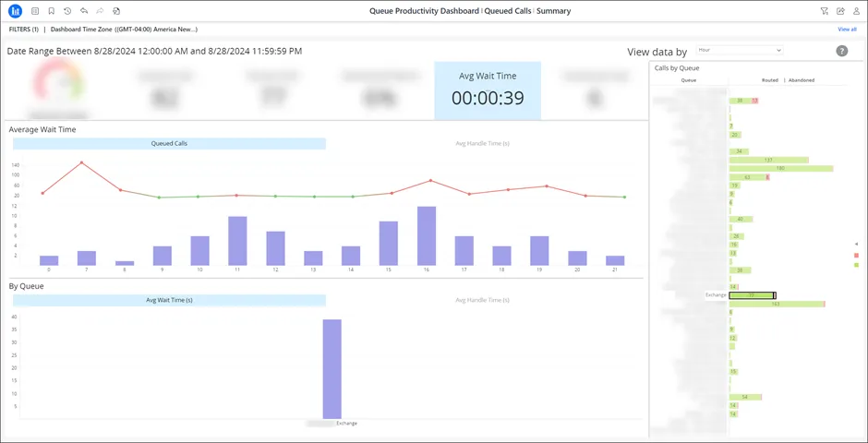Viewport: 868px width, 443px height.
Task: Click the blue dashboard library logo icon
Action: click(x=16, y=10)
